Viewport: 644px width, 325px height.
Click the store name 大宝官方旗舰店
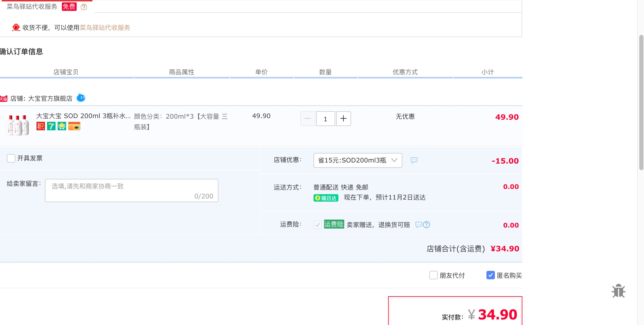pos(50,99)
